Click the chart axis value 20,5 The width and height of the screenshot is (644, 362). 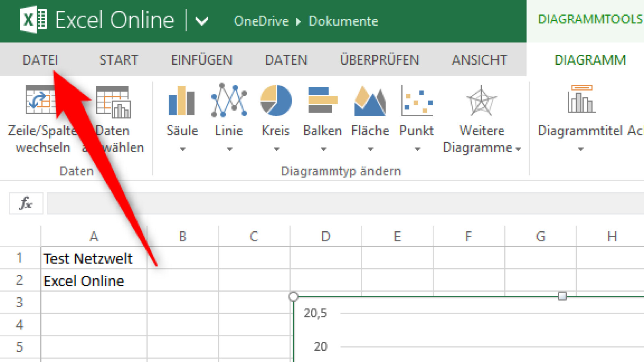click(315, 313)
